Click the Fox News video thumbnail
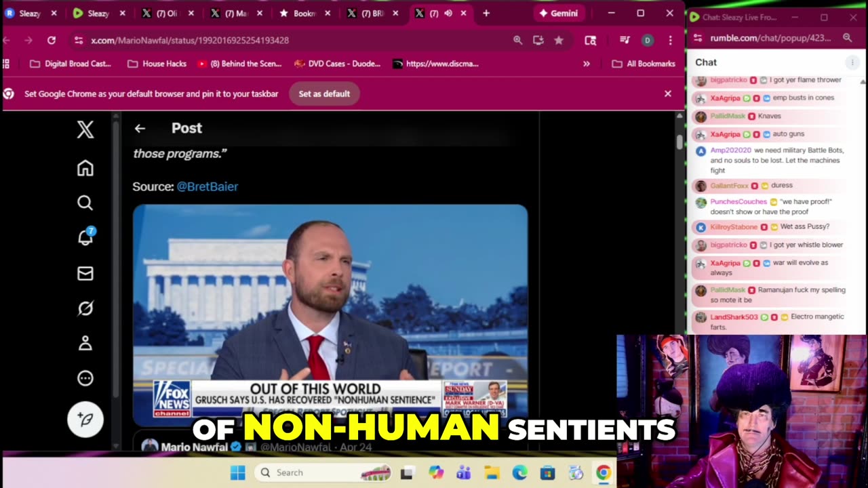 [x=330, y=315]
